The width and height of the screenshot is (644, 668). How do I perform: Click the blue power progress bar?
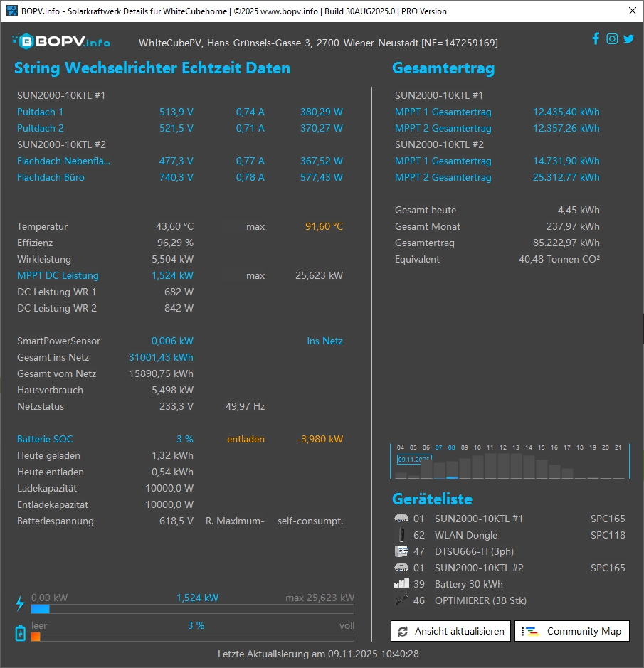[x=192, y=609]
